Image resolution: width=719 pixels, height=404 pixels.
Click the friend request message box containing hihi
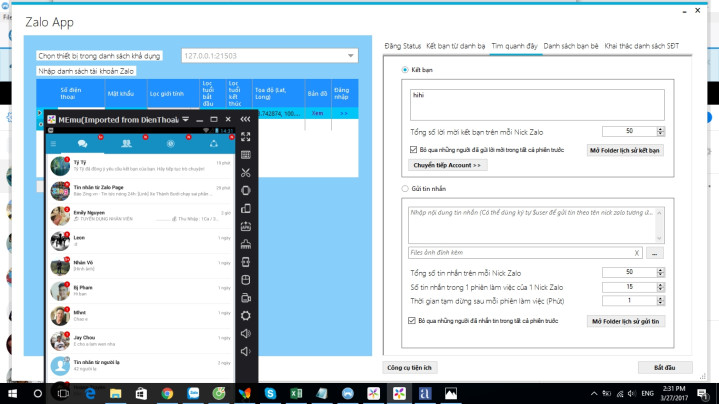537,105
